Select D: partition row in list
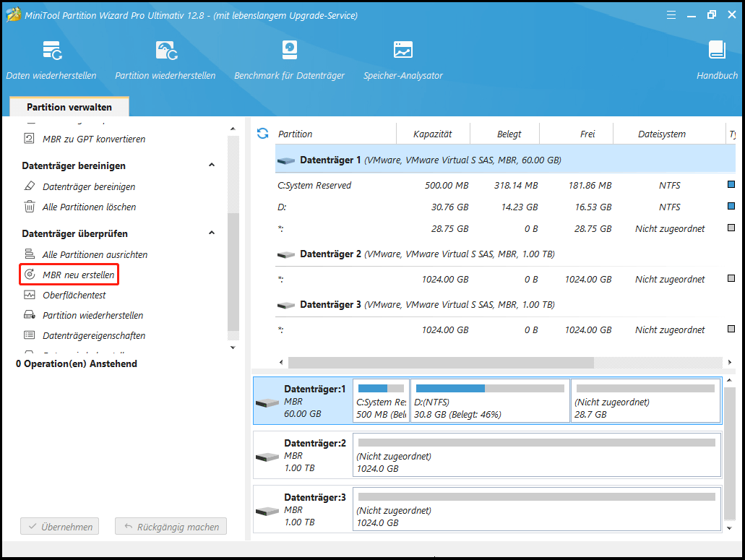745x560 pixels. [506, 207]
